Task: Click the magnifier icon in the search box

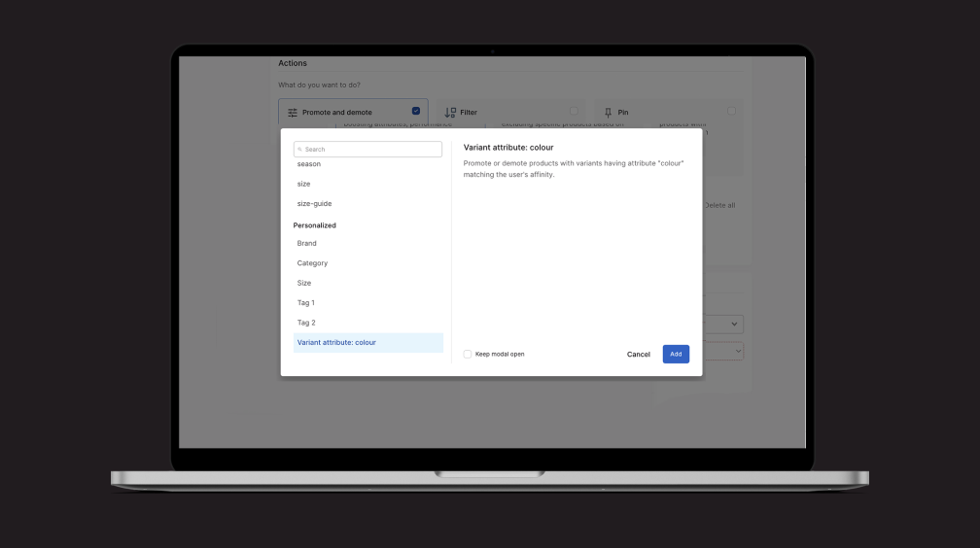Action: click(x=300, y=150)
